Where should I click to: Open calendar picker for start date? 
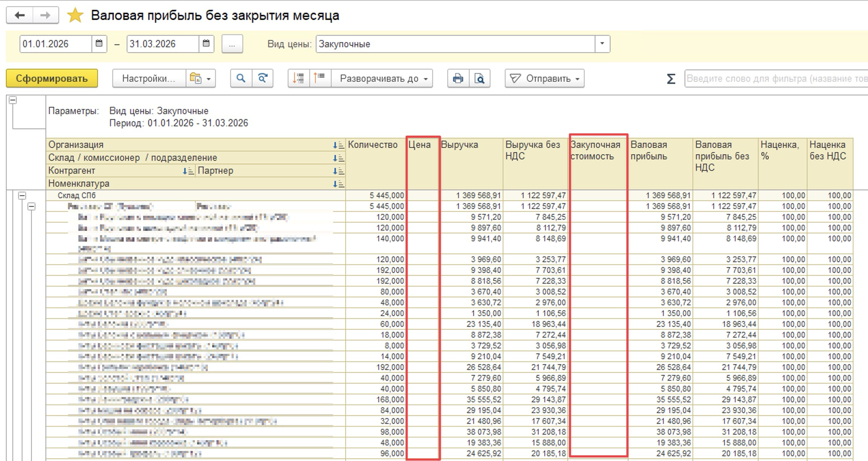tap(99, 44)
